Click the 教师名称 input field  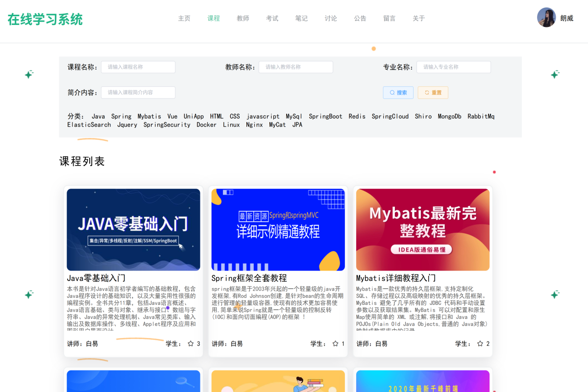pyautogui.click(x=295, y=67)
